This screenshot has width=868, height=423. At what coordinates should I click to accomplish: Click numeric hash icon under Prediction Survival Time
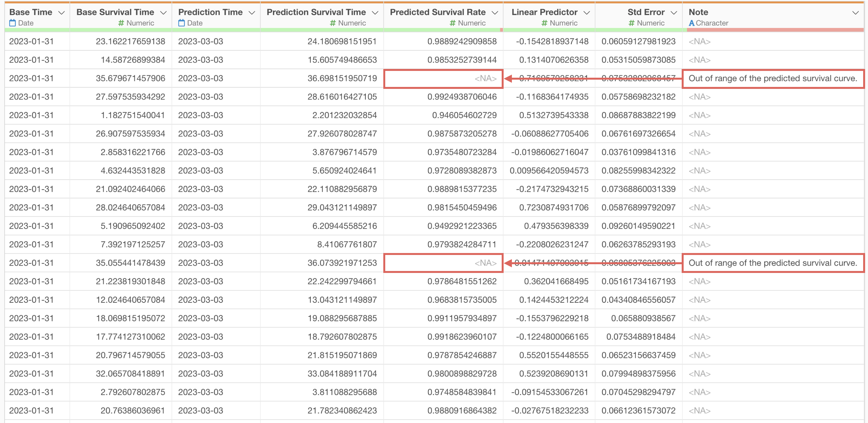[333, 23]
